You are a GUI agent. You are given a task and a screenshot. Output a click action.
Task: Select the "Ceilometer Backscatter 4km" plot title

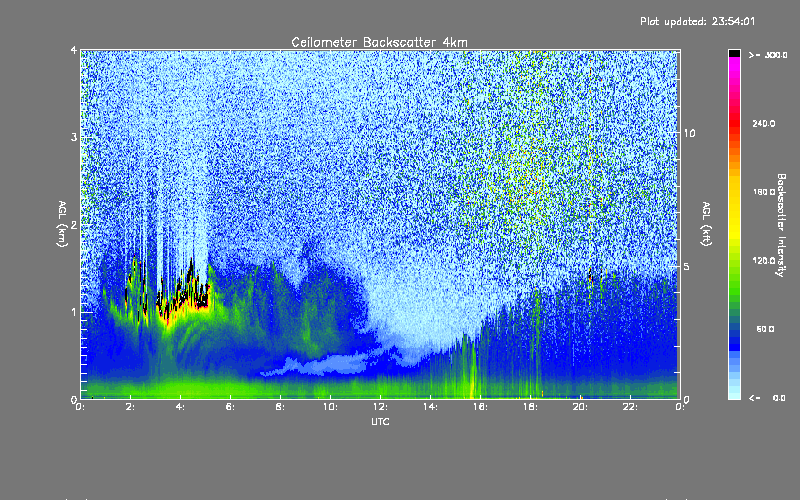(379, 42)
